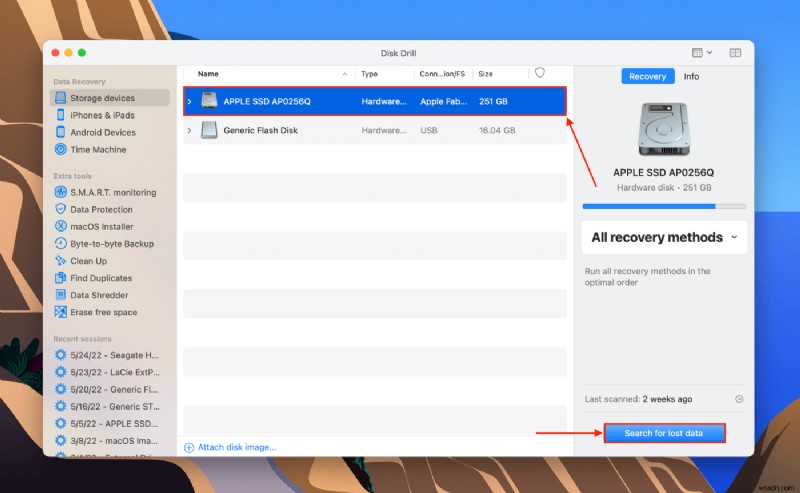Click Attach disk image link

tap(237, 447)
